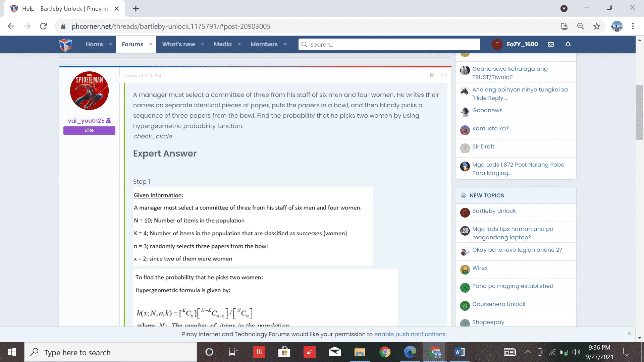The width and height of the screenshot is (644, 362).
Task: Open What's new in the nav bar
Action: click(179, 44)
